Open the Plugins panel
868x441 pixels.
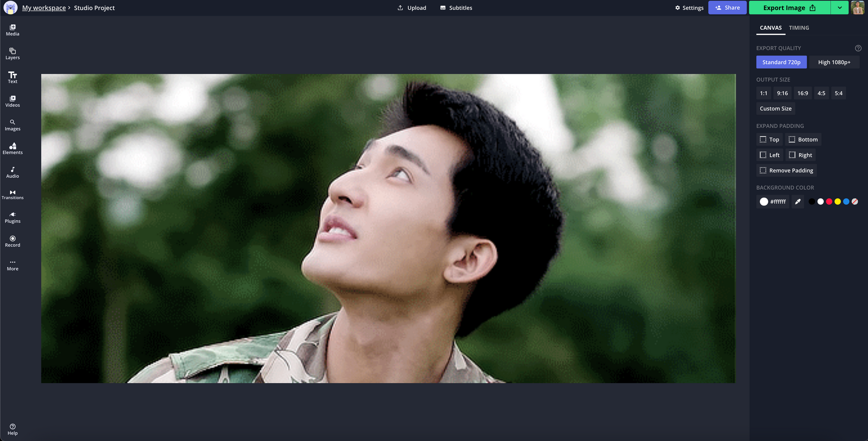pyautogui.click(x=13, y=218)
